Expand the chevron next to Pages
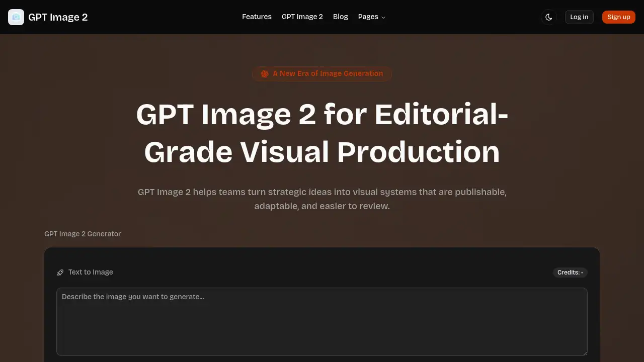The height and width of the screenshot is (362, 644). click(383, 17)
